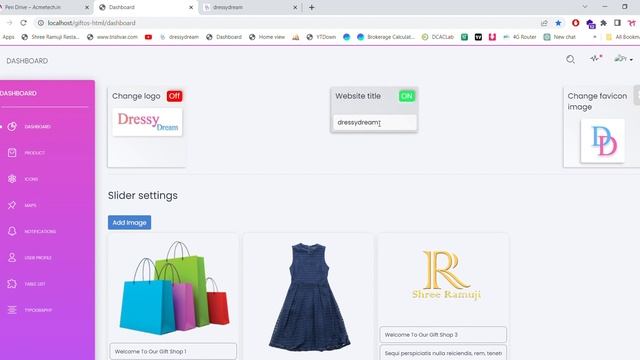640x360 pixels.
Task: Edit 'Welcome To Our Gift Shop 1' field
Action: click(x=173, y=351)
